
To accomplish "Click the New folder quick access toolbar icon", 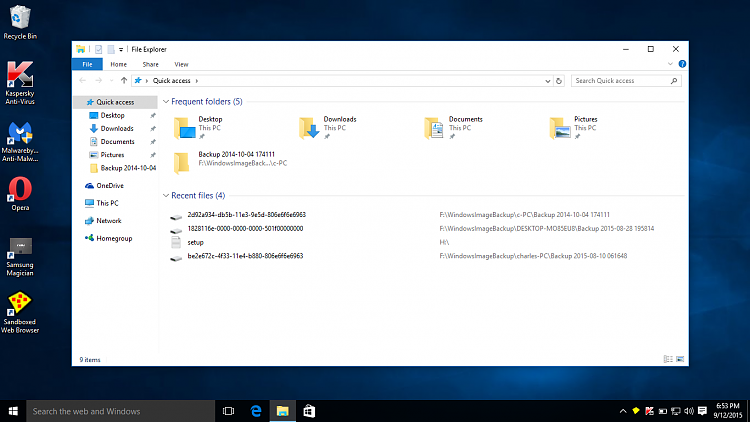I will click(111, 49).
